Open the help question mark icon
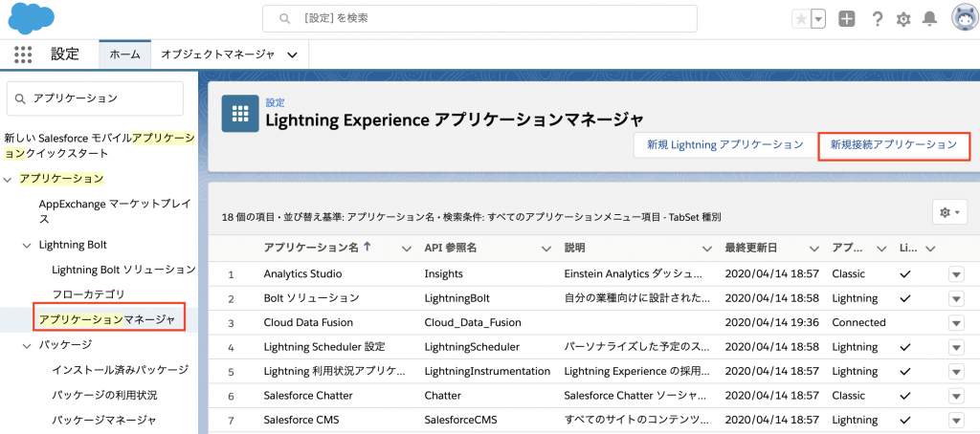980x434 pixels. point(877,19)
